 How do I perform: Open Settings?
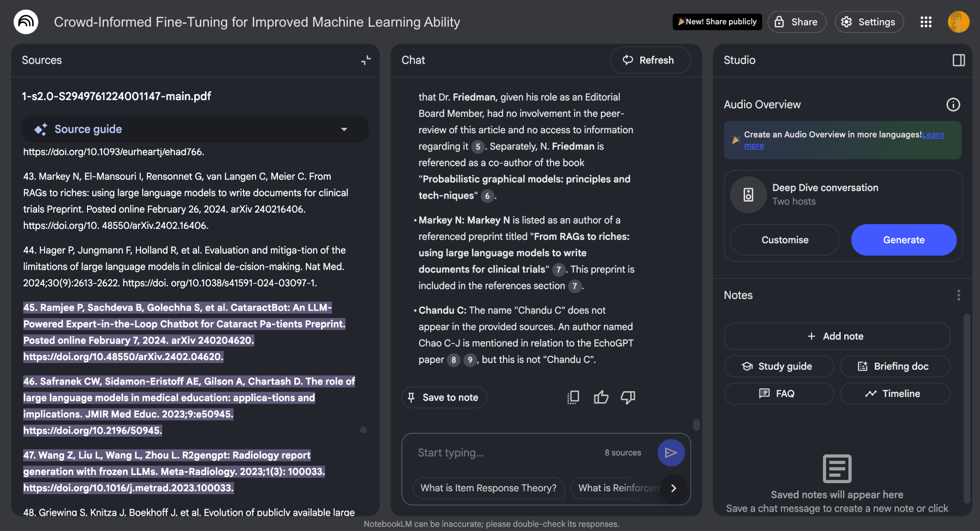click(x=869, y=22)
